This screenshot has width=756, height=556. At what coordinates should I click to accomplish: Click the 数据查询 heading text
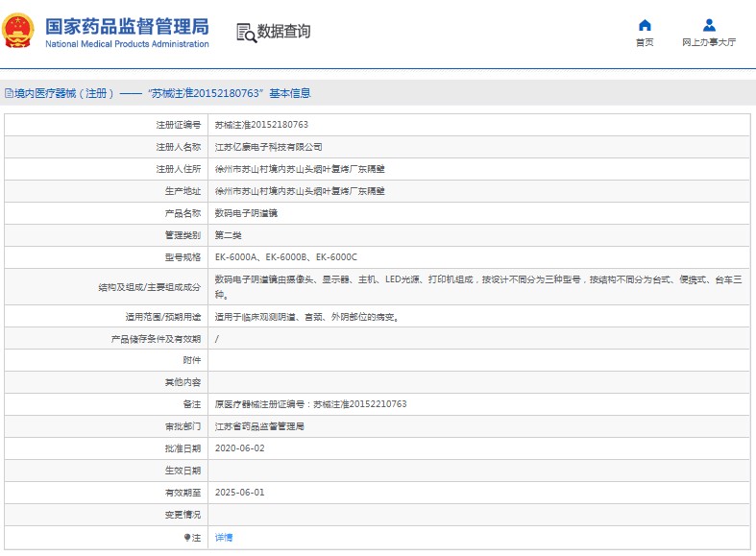pyautogui.click(x=284, y=32)
